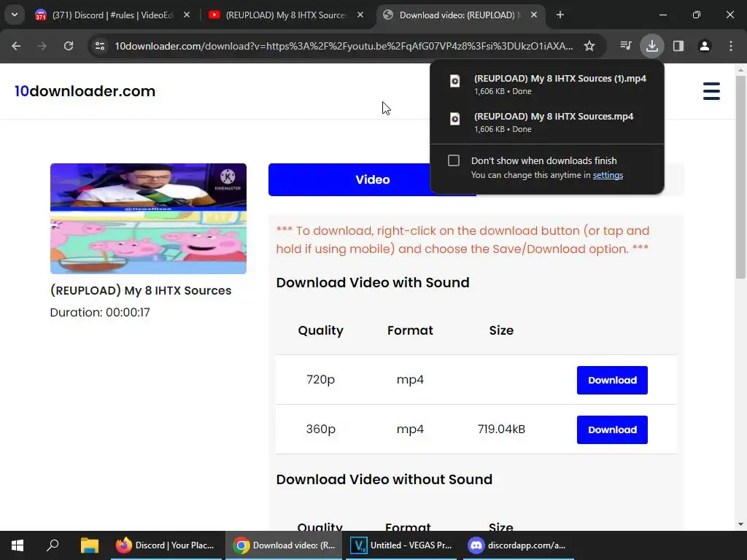Click the file icon of Sources.mp4 download
Screen dimensions: 747x560
tap(455, 119)
